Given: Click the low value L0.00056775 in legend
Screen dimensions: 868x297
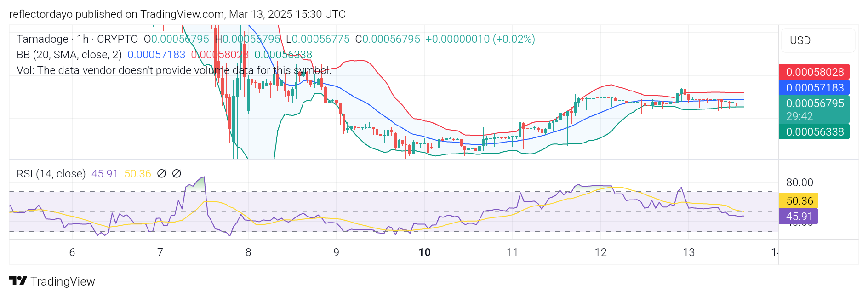Looking at the screenshot, I should tap(318, 39).
